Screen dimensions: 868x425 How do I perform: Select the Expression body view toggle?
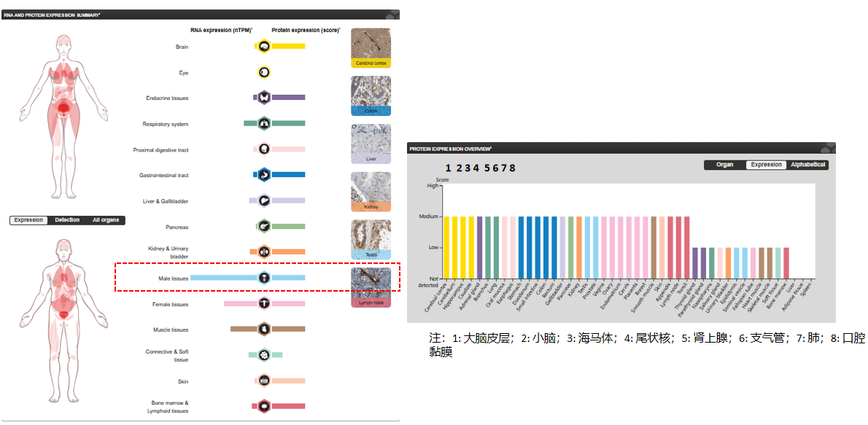pos(28,220)
